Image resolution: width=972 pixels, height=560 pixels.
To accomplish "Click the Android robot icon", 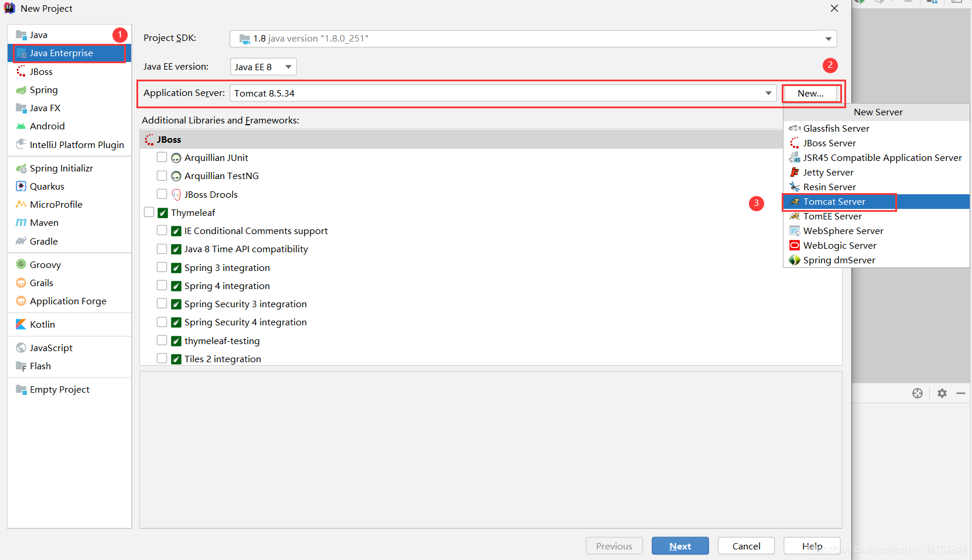I will 21,126.
